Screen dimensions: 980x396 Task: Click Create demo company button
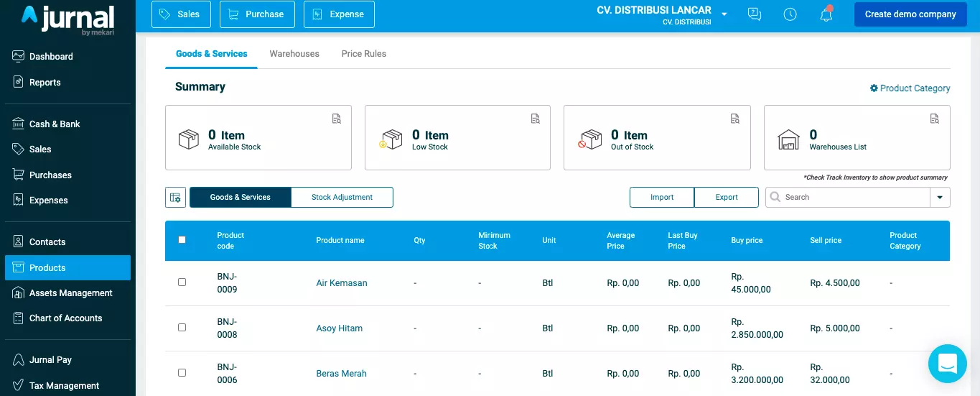910,14
